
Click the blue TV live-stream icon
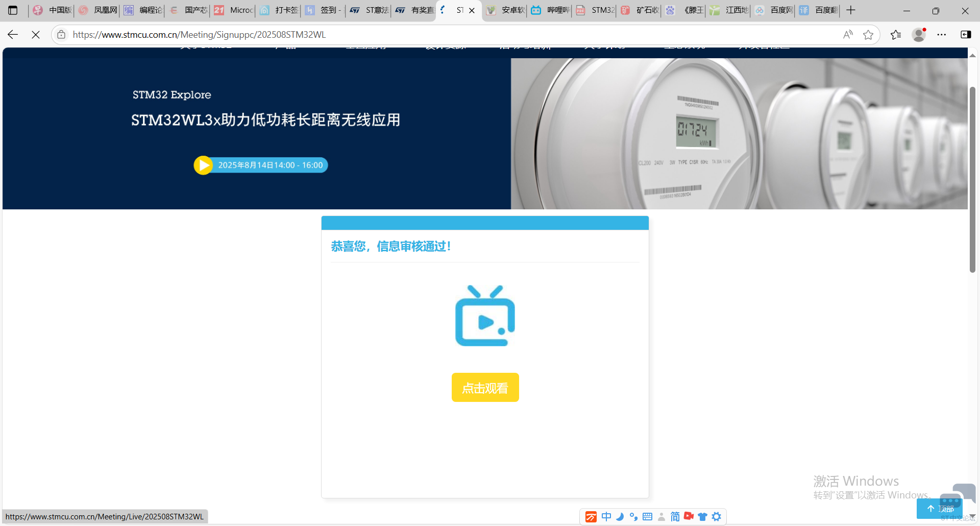point(485,316)
